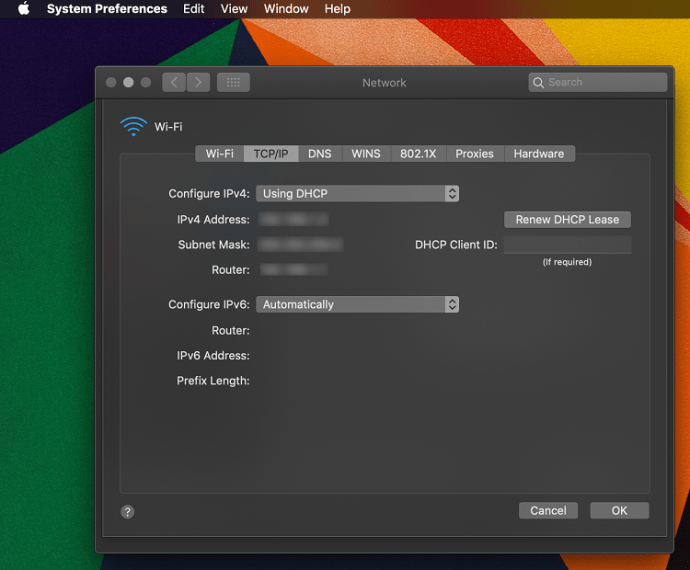Switch to the Hardware tab
Screen dimensions: 690x570
pos(539,154)
